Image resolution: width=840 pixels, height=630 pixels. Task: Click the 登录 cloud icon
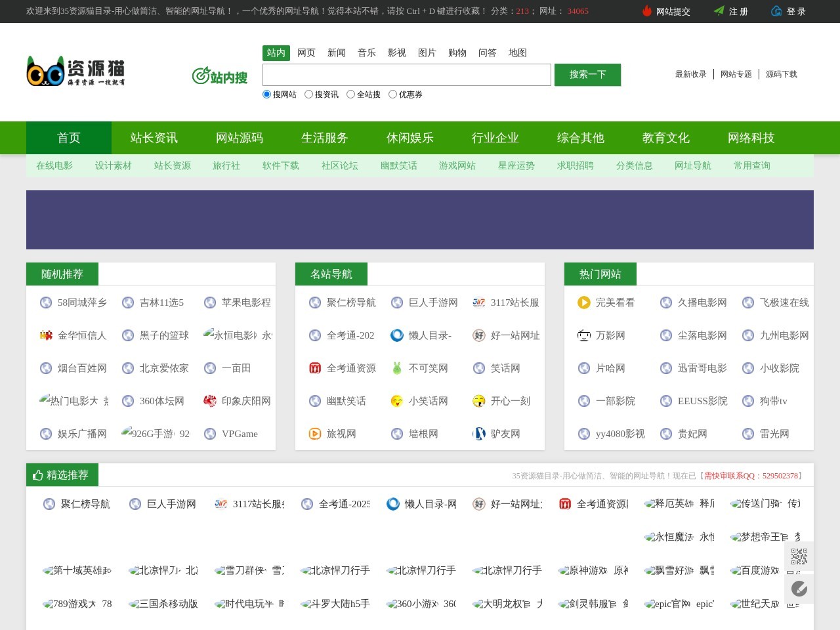coord(776,11)
